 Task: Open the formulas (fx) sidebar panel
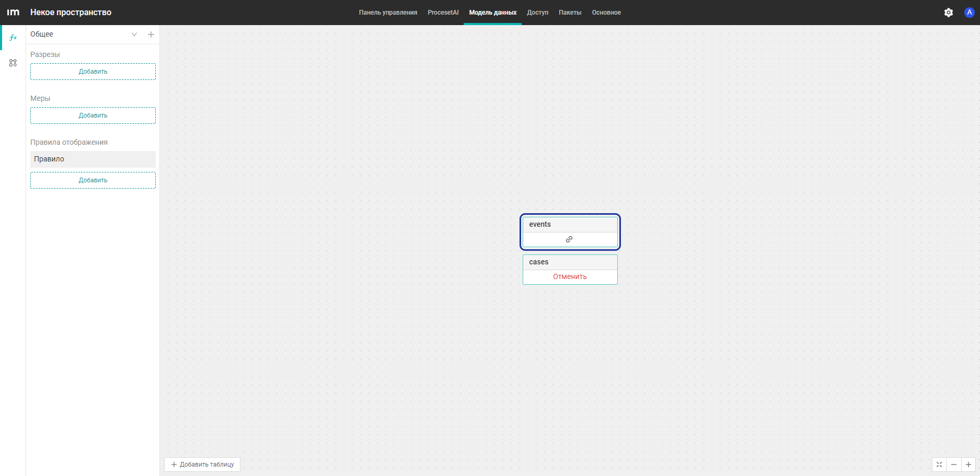(x=13, y=38)
